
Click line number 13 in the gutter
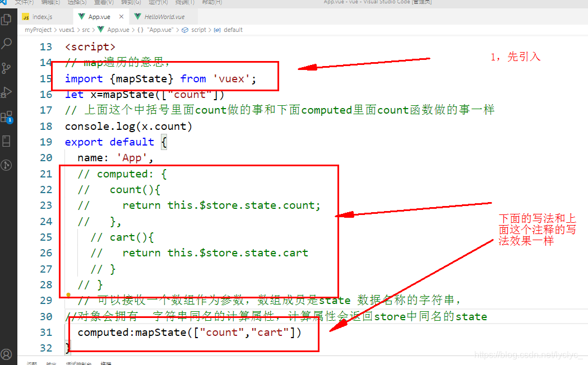[46, 47]
